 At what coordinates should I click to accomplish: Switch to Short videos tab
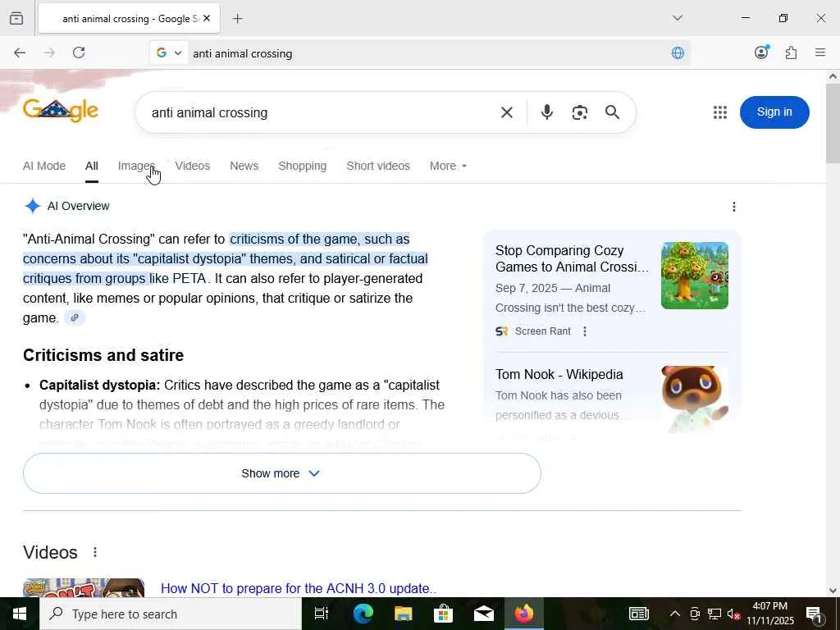point(378,166)
